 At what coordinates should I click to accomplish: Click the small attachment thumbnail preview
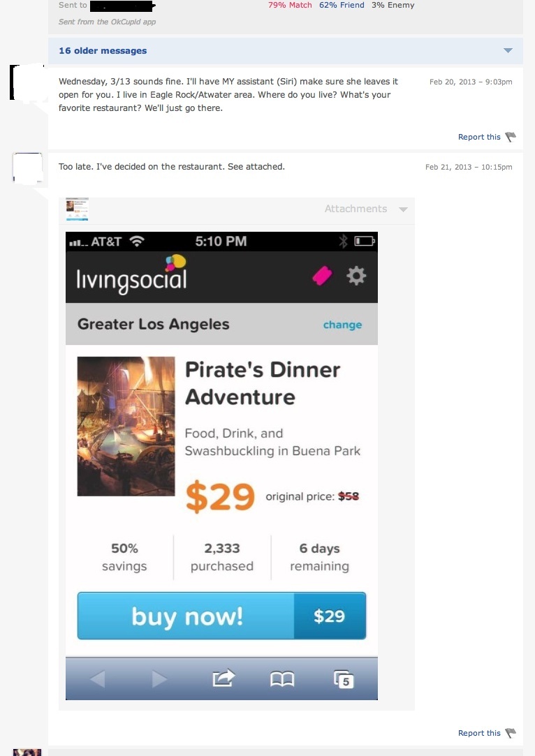[x=77, y=209]
